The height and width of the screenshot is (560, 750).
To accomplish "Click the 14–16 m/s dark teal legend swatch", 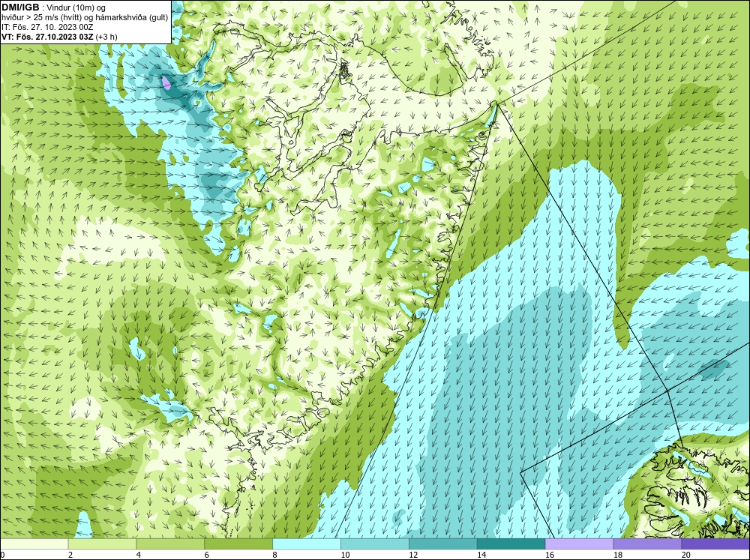I will coord(511,544).
